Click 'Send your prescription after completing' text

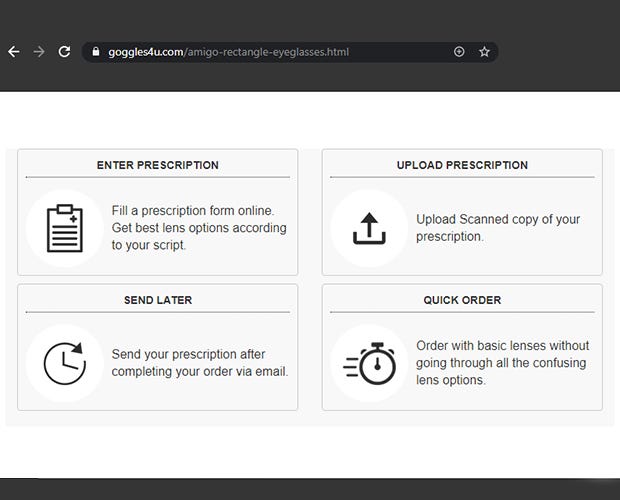tap(200, 363)
